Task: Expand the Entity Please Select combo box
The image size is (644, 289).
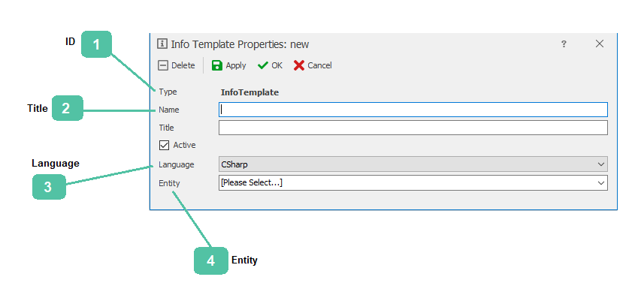Action: pyautogui.click(x=413, y=182)
